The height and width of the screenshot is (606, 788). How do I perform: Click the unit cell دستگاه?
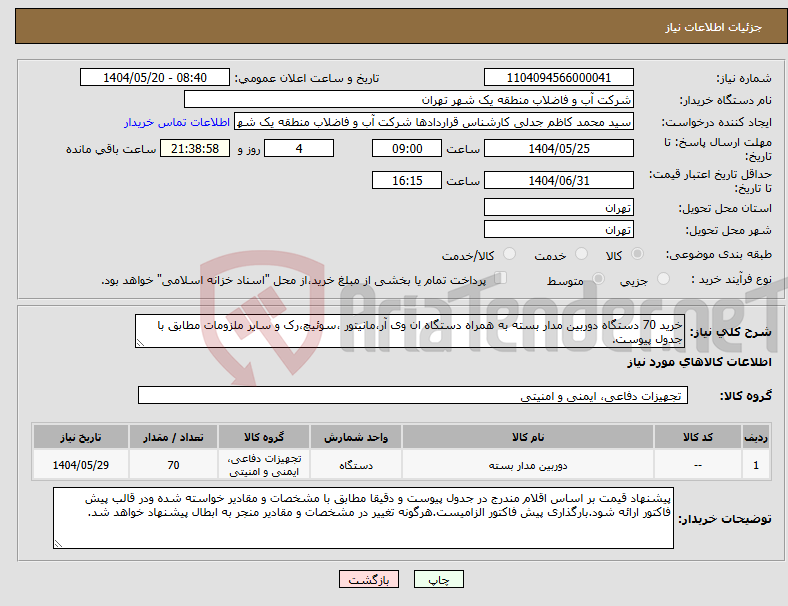(356, 465)
